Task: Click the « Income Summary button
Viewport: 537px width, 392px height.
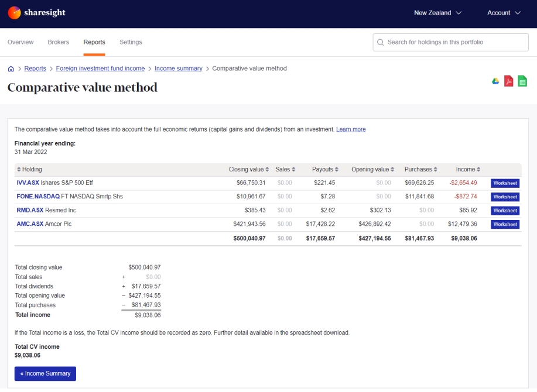Action: pyautogui.click(x=45, y=374)
